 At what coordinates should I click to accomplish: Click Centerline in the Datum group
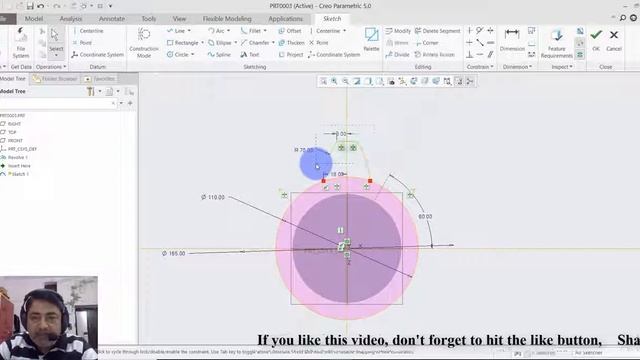[88, 31]
